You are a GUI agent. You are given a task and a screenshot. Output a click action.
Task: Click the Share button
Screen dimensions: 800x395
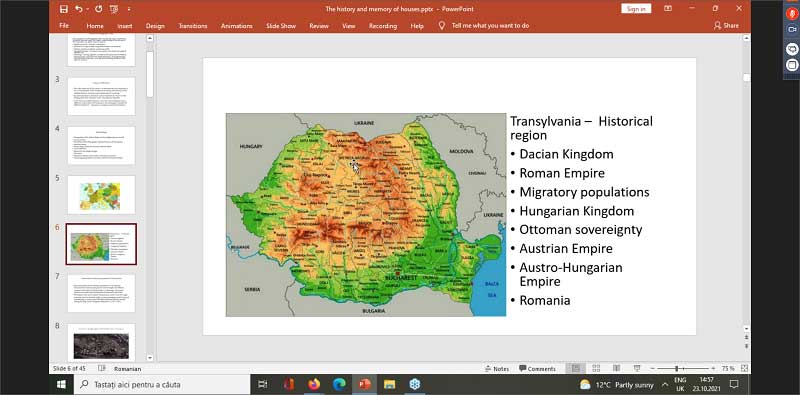(x=726, y=26)
